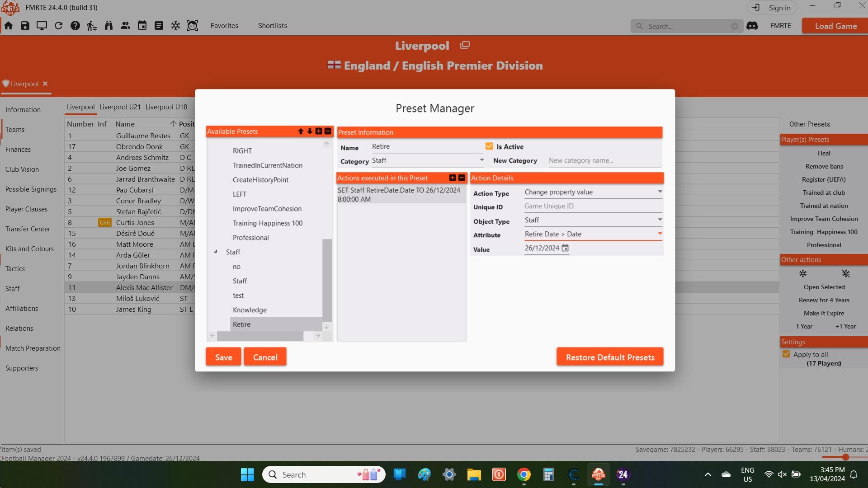Click the Save button in Preset Manager
Image resolution: width=868 pixels, height=488 pixels.
click(223, 357)
